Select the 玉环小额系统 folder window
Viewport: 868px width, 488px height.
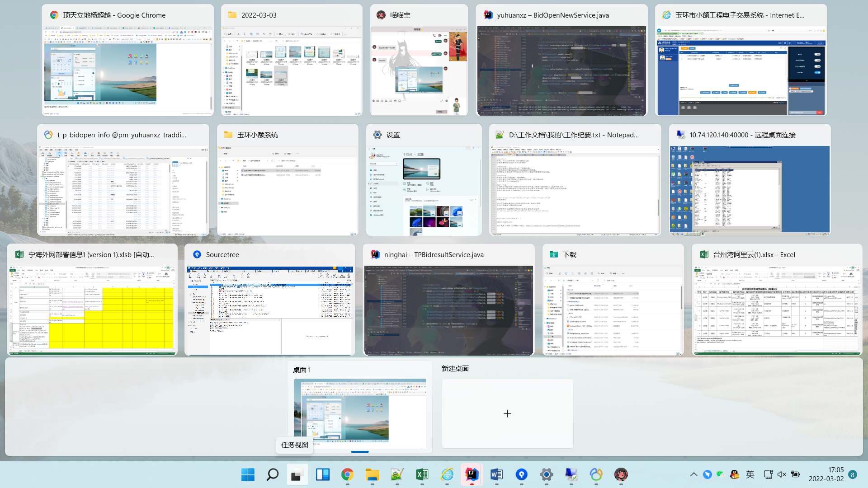coord(288,180)
